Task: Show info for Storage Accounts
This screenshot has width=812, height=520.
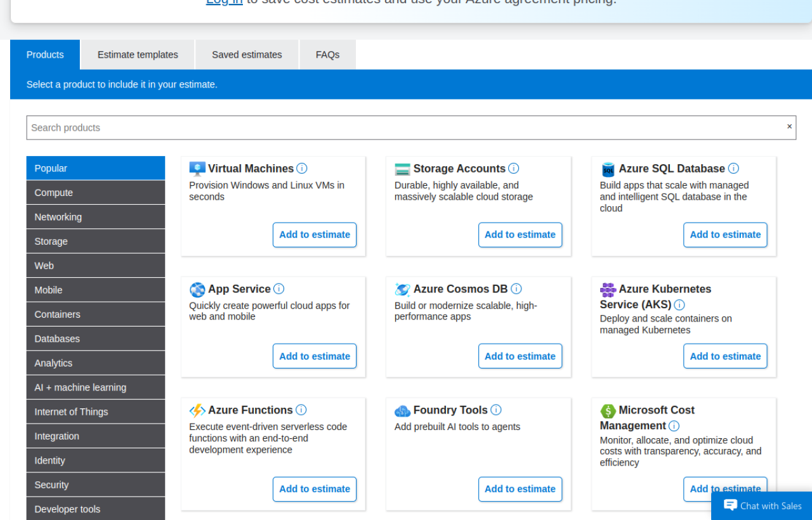Action: 514,168
